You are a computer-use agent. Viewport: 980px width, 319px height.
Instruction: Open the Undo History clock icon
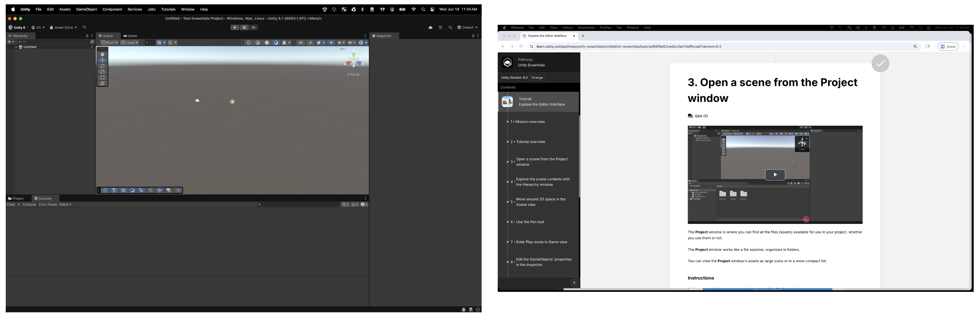pyautogui.click(x=440, y=27)
